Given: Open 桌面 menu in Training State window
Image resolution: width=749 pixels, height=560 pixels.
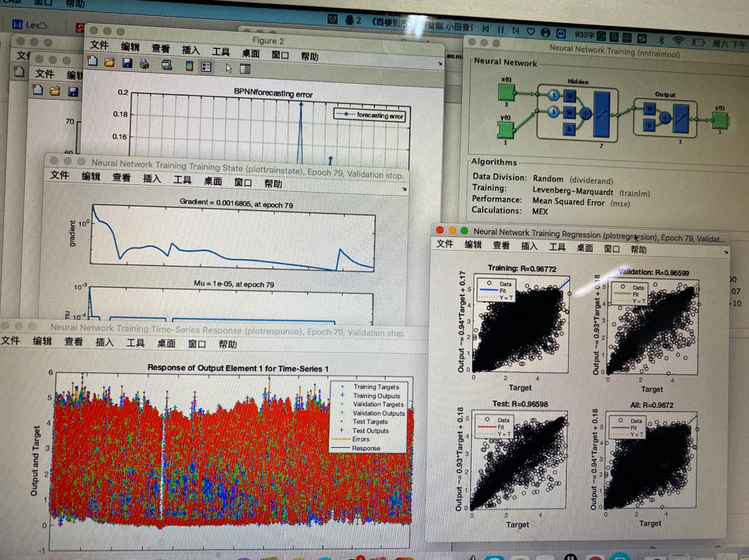Looking at the screenshot, I should pos(213,181).
